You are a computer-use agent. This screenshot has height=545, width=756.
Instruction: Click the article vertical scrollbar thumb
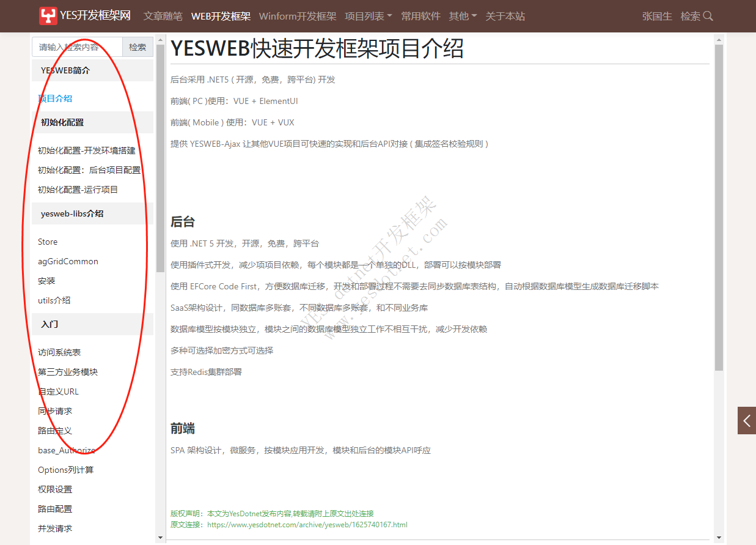[719, 207]
